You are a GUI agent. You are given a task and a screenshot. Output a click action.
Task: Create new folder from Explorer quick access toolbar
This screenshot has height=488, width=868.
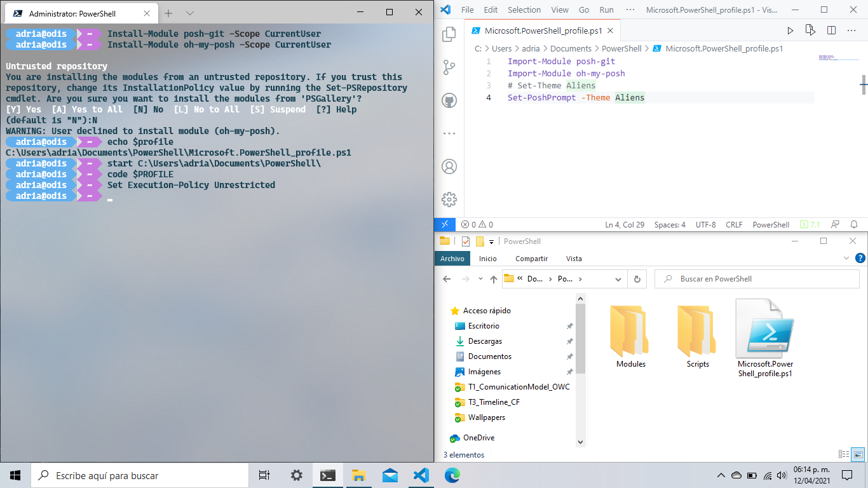480,241
